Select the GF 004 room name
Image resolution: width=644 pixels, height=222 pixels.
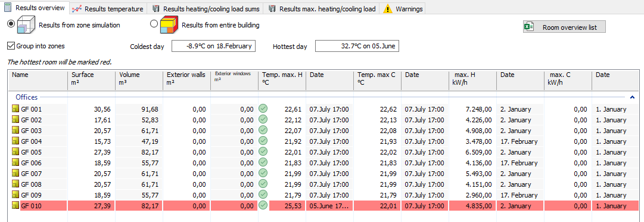tap(31, 141)
